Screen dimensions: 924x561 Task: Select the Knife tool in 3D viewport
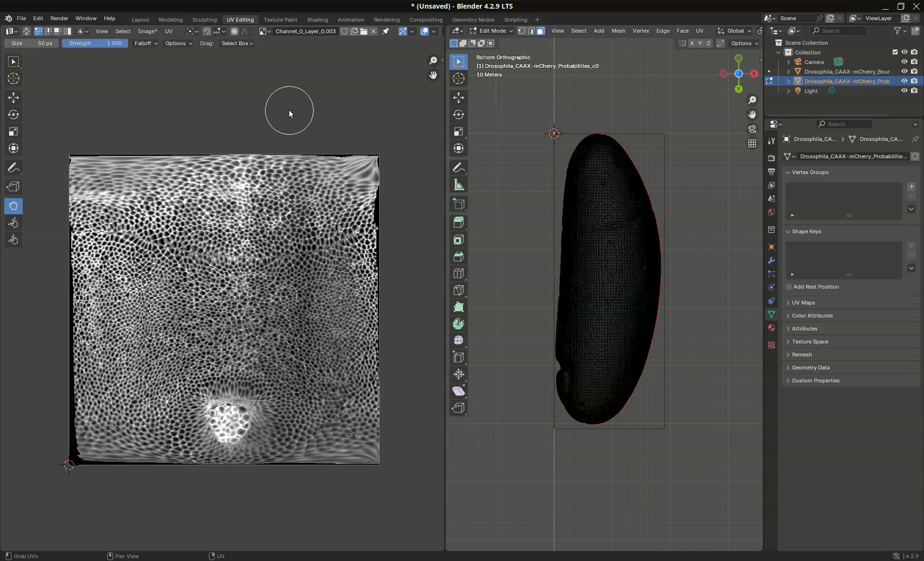point(459,290)
